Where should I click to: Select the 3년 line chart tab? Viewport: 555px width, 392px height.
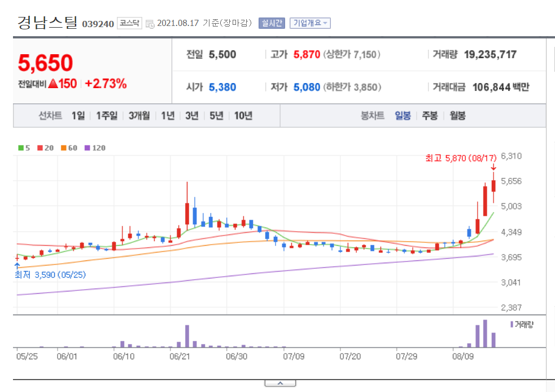coord(192,115)
